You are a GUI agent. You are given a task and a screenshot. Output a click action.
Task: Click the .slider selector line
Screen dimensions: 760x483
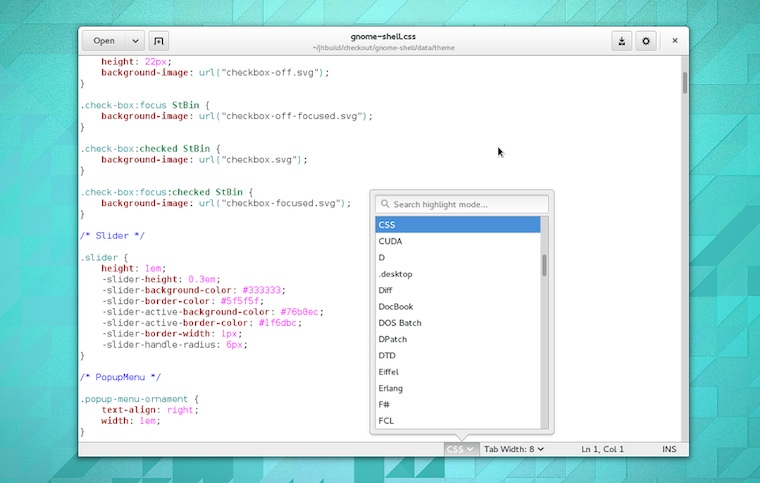pyautogui.click(x=104, y=258)
